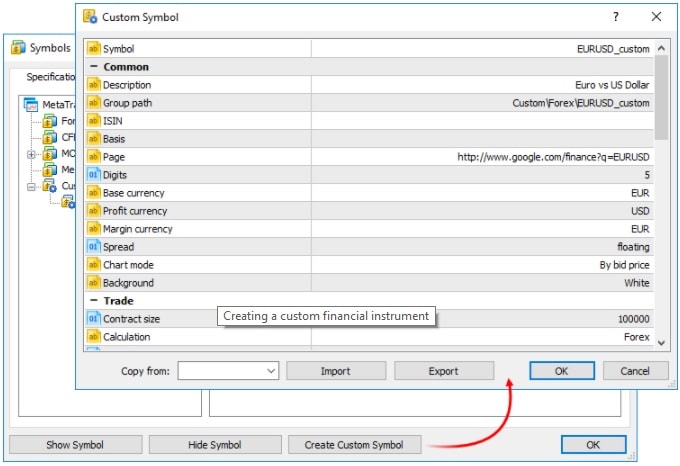Viewport: 680px width, 466px height.
Task: Click the Custom group icon in tree
Action: click(49, 186)
